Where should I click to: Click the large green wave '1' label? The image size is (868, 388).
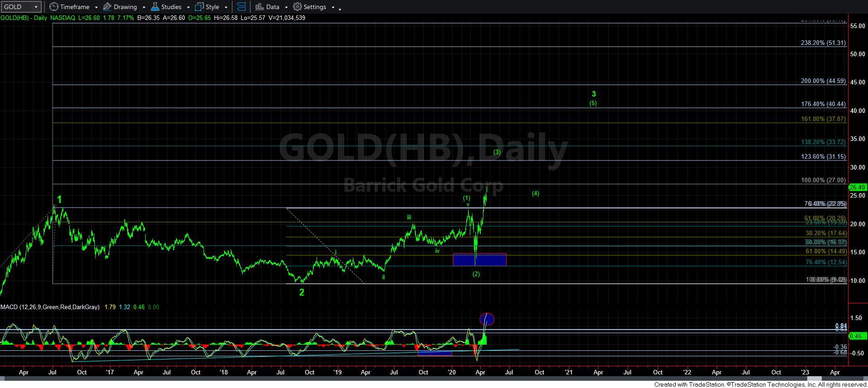59,199
